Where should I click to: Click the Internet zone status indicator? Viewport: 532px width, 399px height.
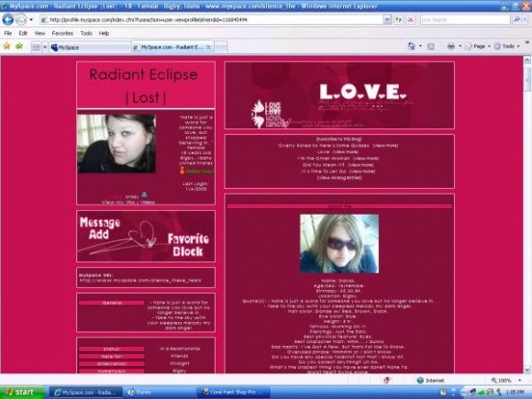tap(430, 381)
